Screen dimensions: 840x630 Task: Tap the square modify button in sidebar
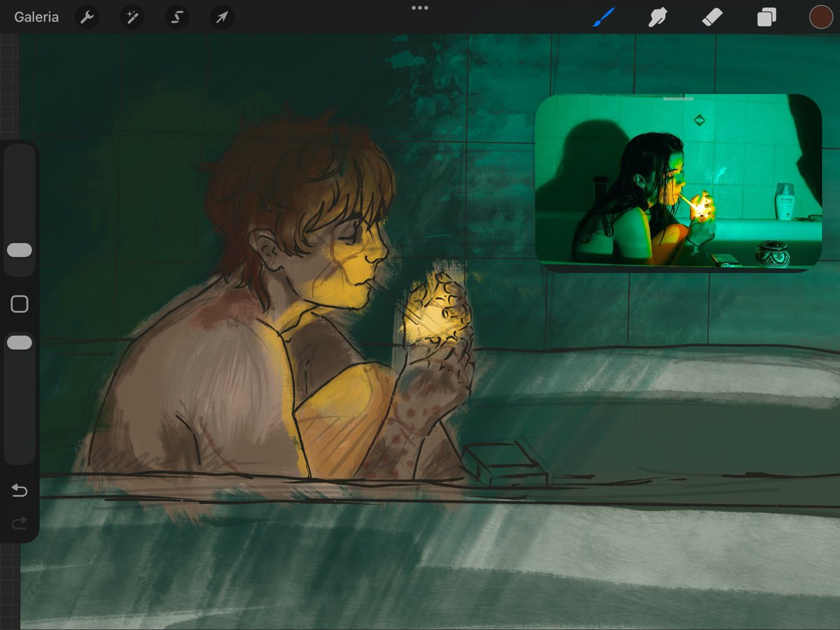[20, 304]
